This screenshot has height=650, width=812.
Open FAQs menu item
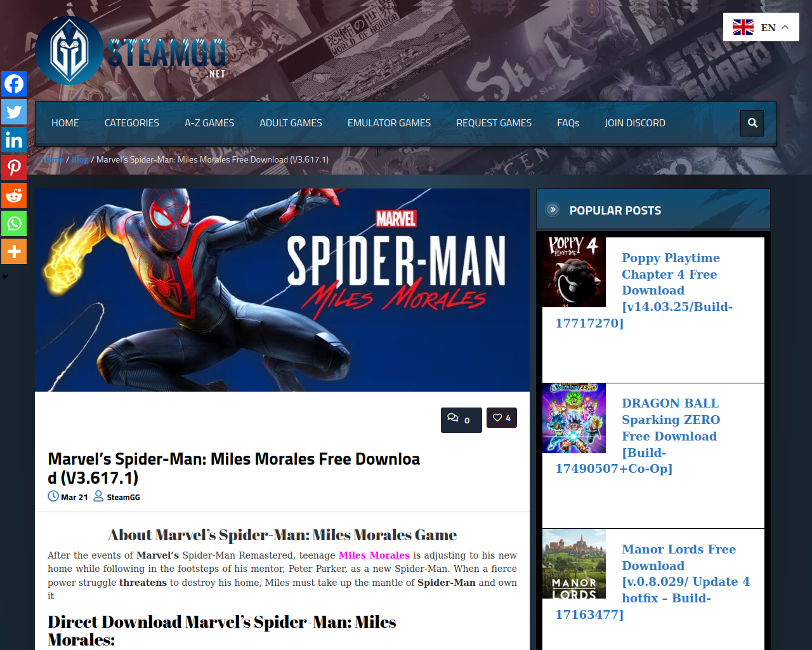point(568,123)
